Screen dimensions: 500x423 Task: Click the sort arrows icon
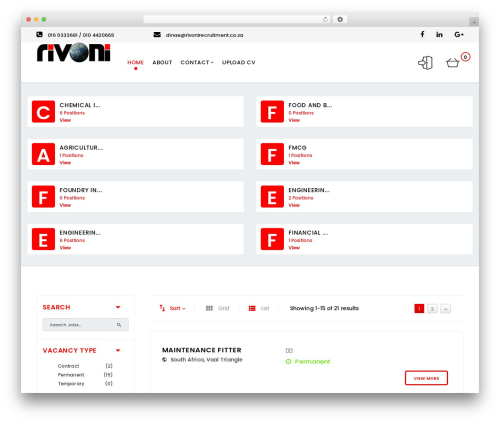click(162, 308)
